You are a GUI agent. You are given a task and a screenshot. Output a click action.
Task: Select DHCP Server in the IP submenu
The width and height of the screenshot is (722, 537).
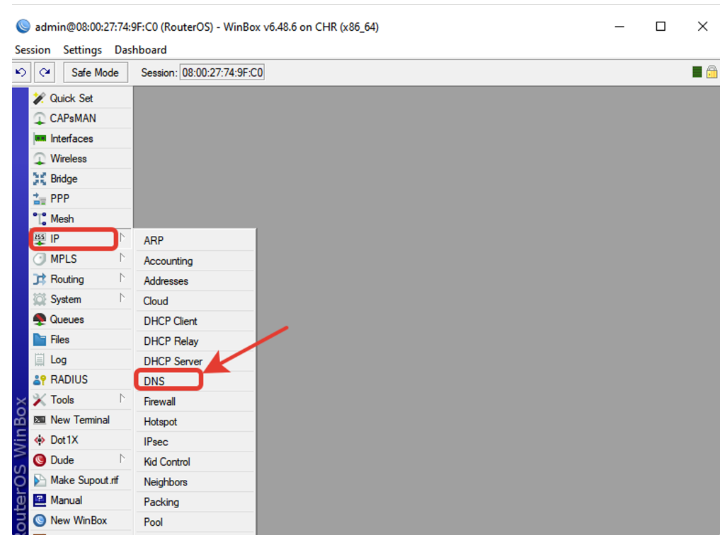coord(195,361)
